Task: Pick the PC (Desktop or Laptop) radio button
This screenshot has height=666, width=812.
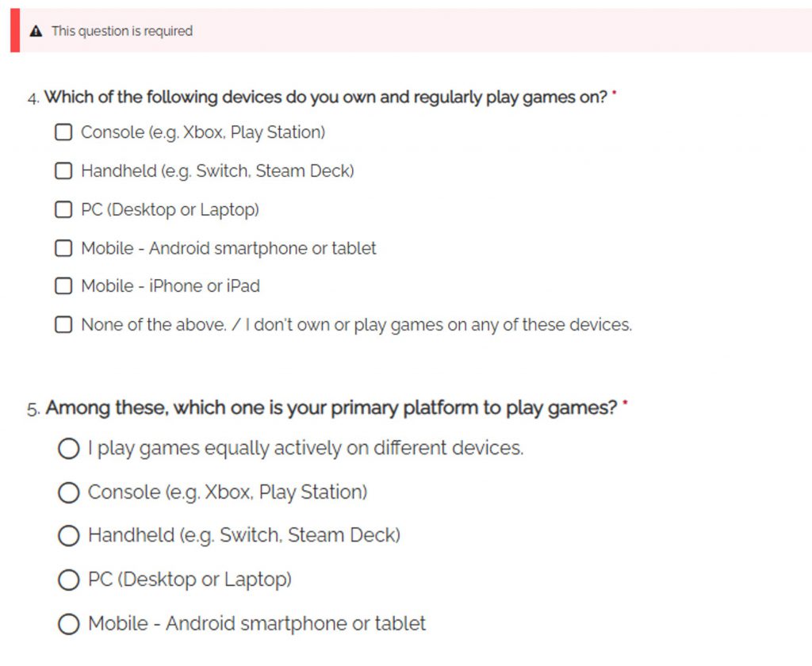Action: [69, 580]
